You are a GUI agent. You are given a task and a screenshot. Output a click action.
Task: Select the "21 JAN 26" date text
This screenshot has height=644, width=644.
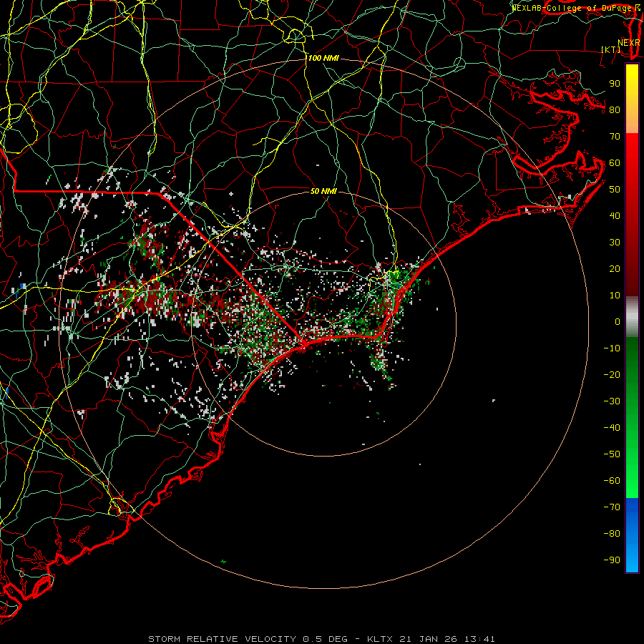(x=429, y=639)
